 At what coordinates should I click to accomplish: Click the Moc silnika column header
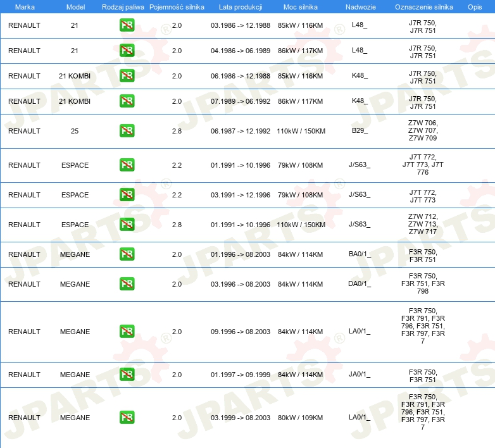click(x=301, y=7)
